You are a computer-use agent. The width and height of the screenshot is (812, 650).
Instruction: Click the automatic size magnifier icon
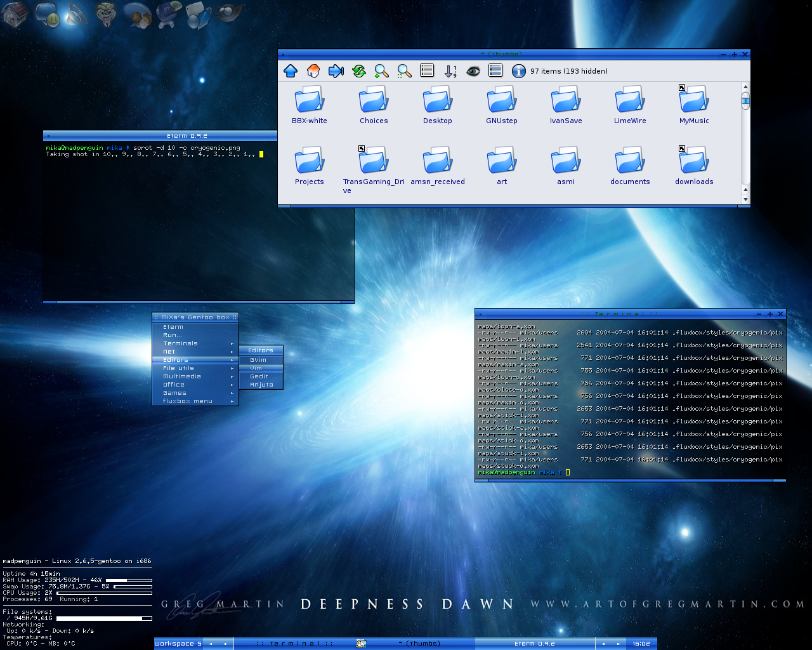(404, 71)
